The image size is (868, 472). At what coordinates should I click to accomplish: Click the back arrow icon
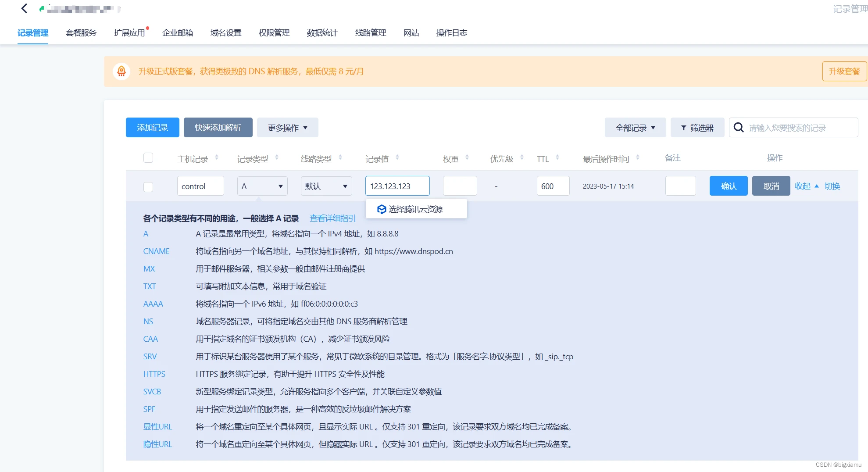(x=25, y=8)
